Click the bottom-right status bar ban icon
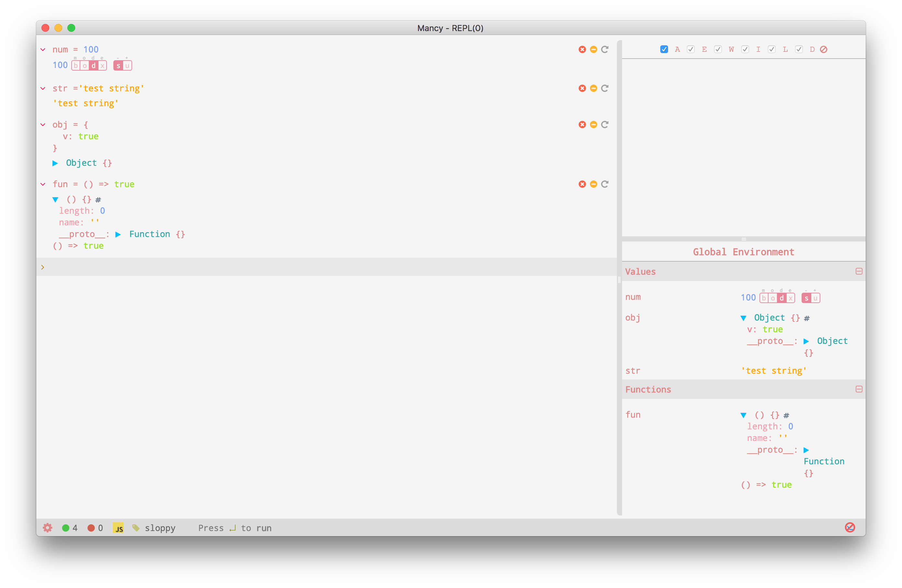The height and width of the screenshot is (588, 902). pyautogui.click(x=850, y=527)
